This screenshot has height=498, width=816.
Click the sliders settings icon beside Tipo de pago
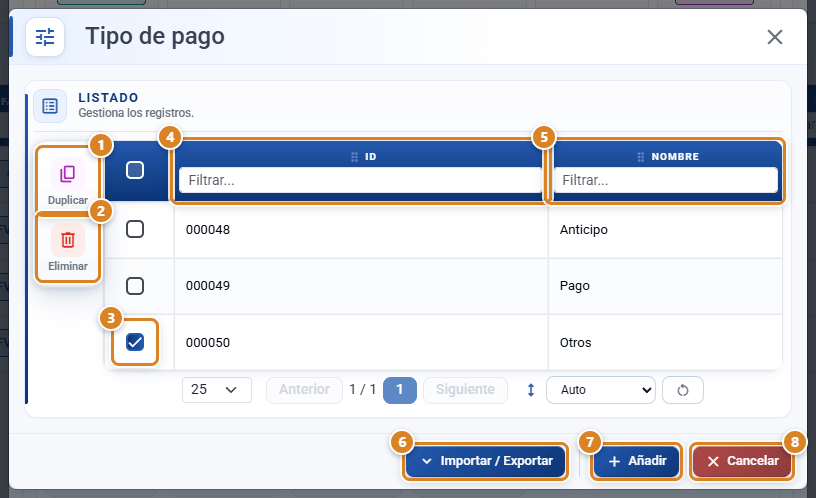(45, 37)
